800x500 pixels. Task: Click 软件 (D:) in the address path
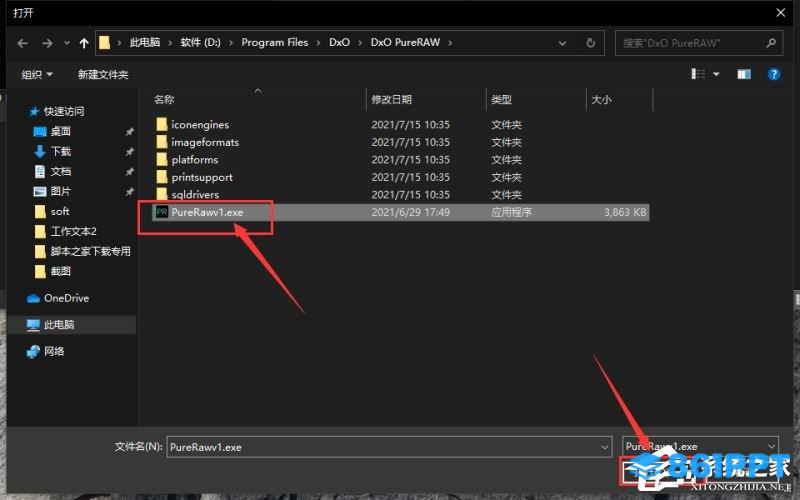pos(201,42)
